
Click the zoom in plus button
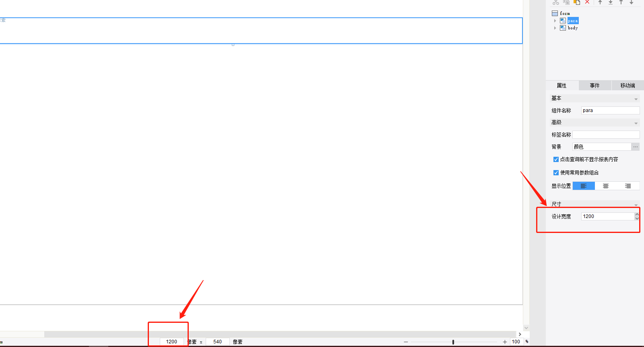505,342
